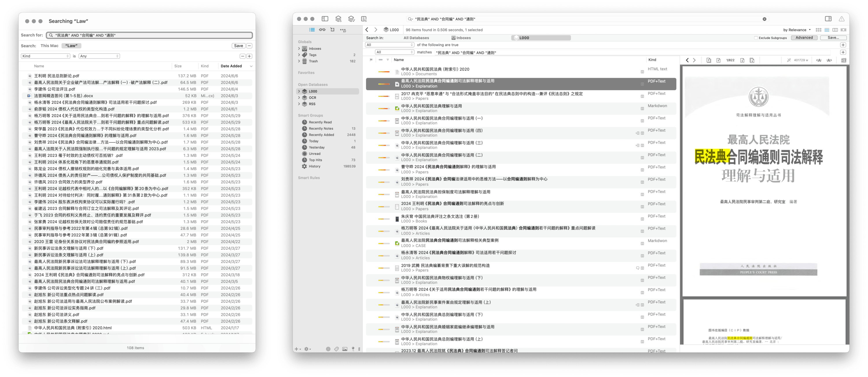Open the by Relevance sort dropdown
This screenshot has width=868, height=377.
[797, 30]
